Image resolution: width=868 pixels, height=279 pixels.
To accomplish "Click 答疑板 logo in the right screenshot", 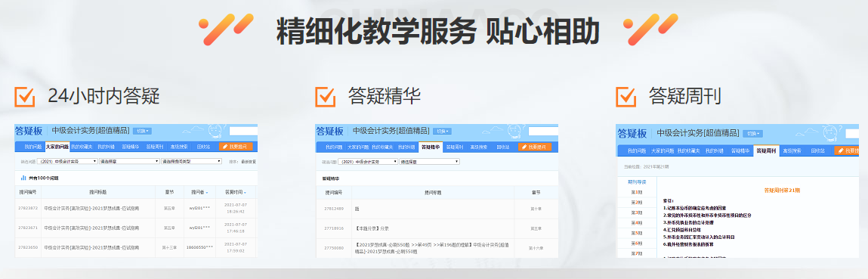I will click(632, 133).
